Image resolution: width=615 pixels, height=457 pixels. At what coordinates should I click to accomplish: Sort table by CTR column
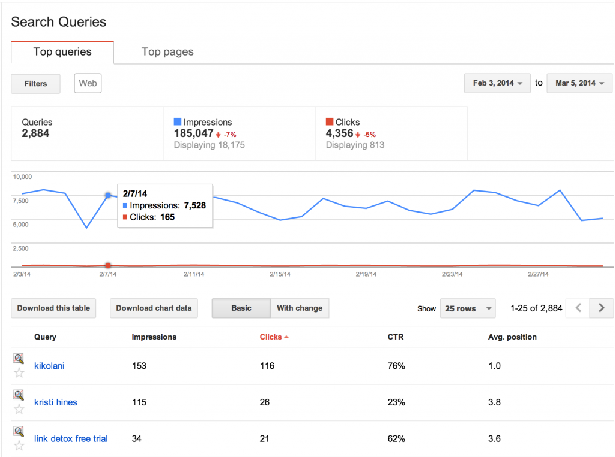coord(395,337)
